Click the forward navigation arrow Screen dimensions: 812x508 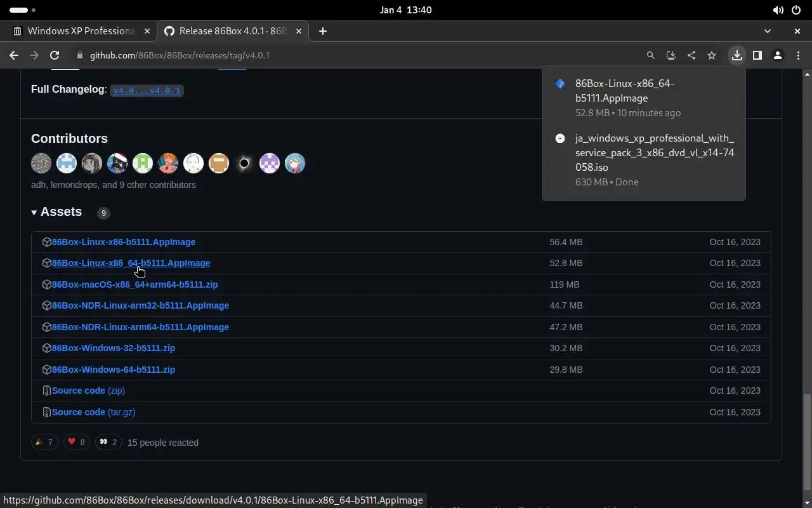click(34, 55)
